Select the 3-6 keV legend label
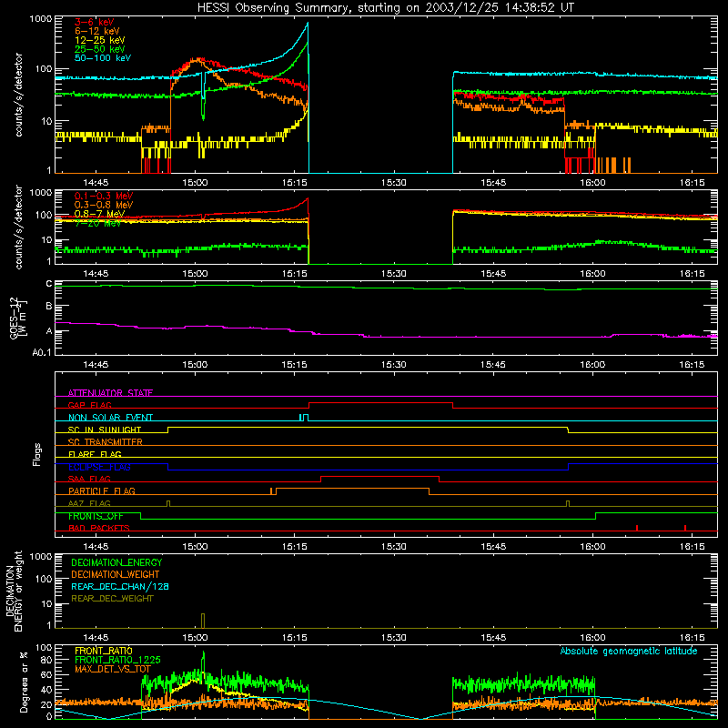The height and width of the screenshot is (728, 728). (x=95, y=22)
